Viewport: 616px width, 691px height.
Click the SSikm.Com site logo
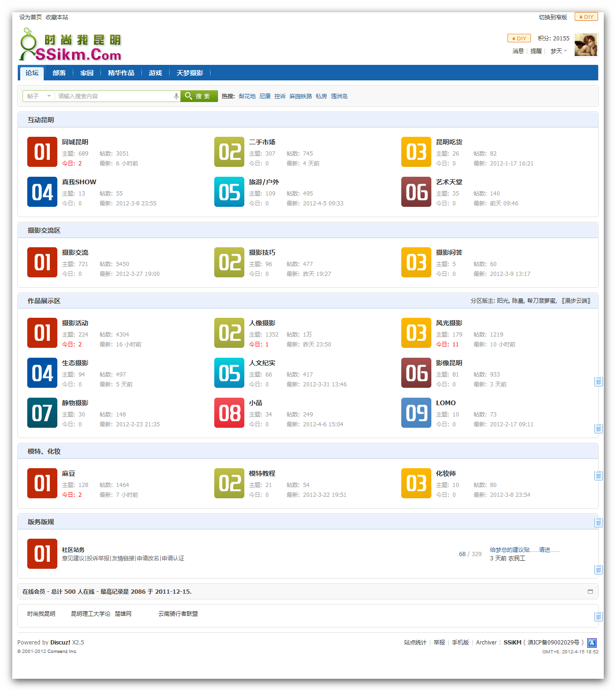coord(70,45)
